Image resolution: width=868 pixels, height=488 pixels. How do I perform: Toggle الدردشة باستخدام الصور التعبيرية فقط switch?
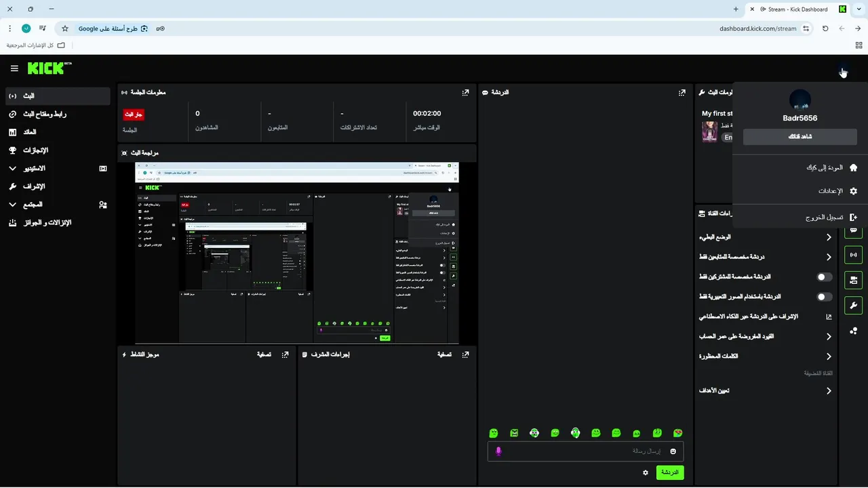pos(825,297)
